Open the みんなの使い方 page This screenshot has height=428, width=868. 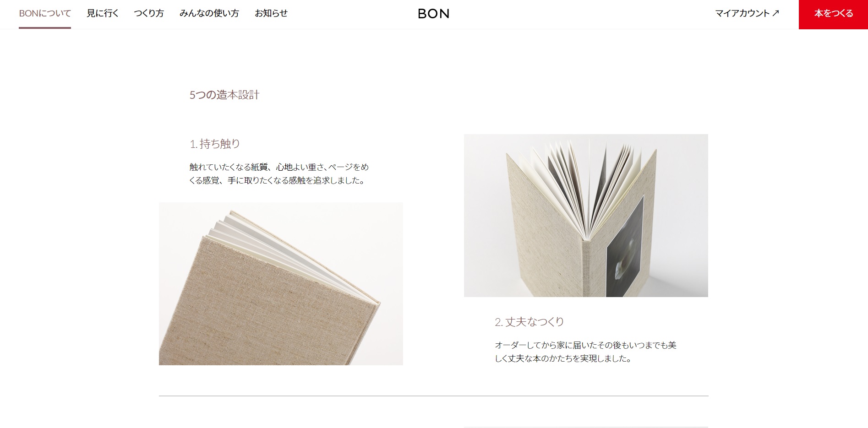click(209, 14)
